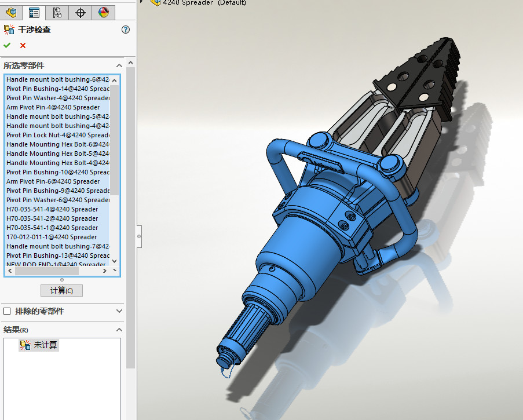Click the component list scroll-down arrow

coord(115,261)
